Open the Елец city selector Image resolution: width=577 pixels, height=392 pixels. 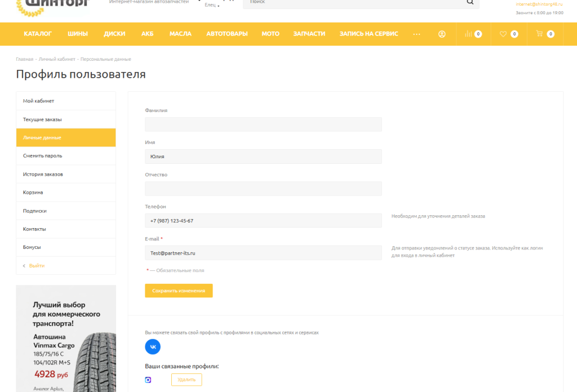pos(212,5)
